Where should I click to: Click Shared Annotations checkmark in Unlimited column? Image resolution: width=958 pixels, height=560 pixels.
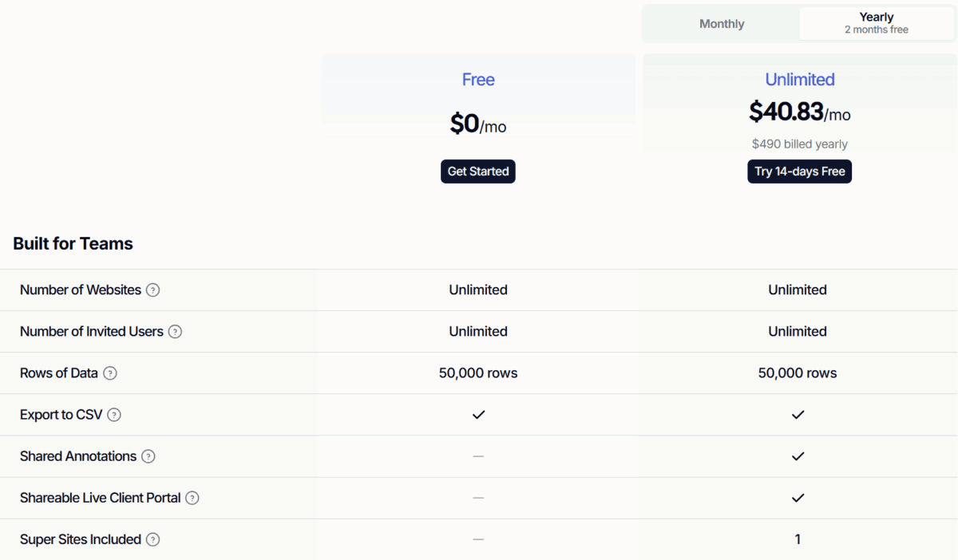(x=798, y=456)
